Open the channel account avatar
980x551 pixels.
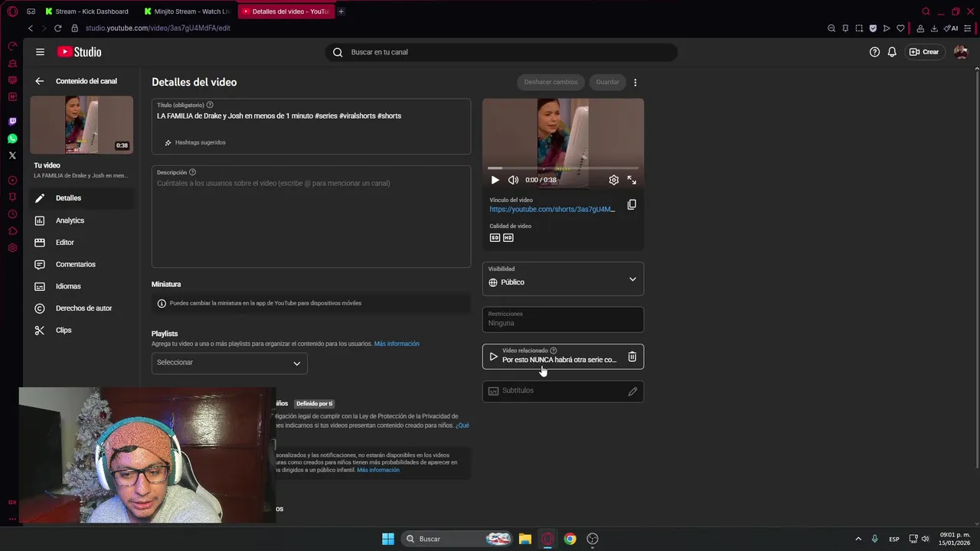coord(961,52)
